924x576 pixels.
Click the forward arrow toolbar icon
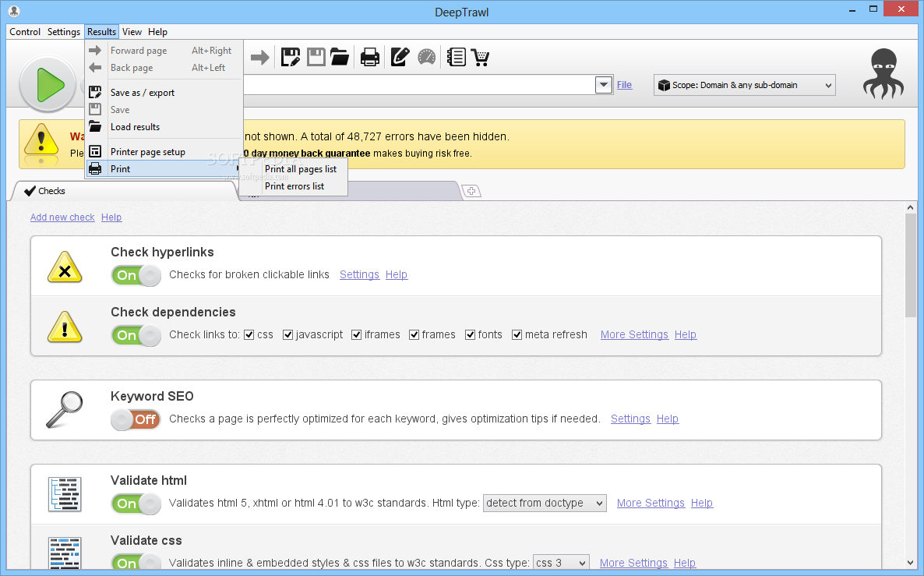(x=260, y=57)
